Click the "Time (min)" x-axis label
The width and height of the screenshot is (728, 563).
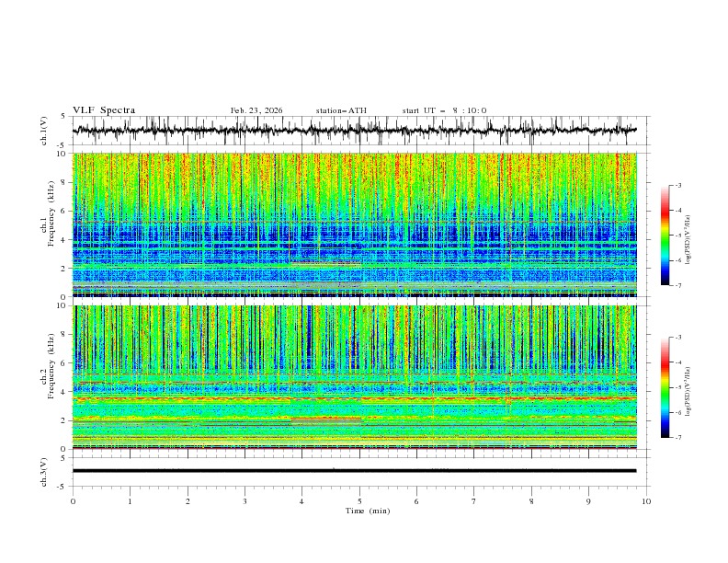[368, 511]
